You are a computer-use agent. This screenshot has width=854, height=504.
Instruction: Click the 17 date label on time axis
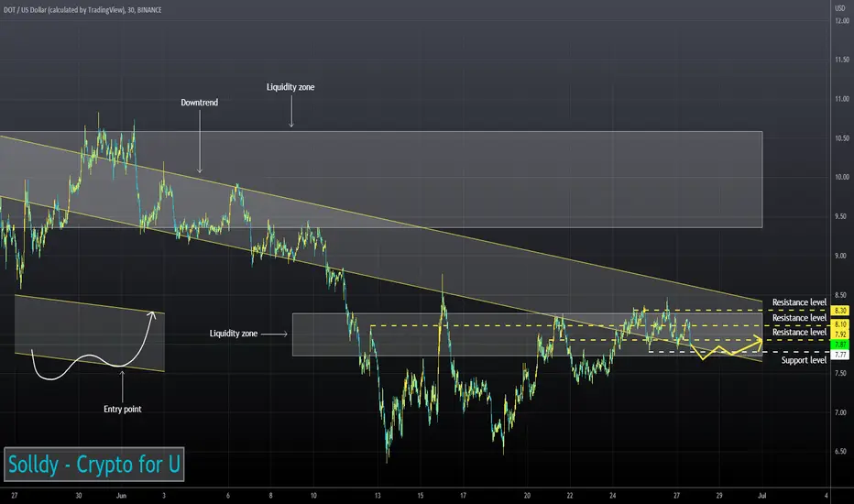[x=463, y=495]
